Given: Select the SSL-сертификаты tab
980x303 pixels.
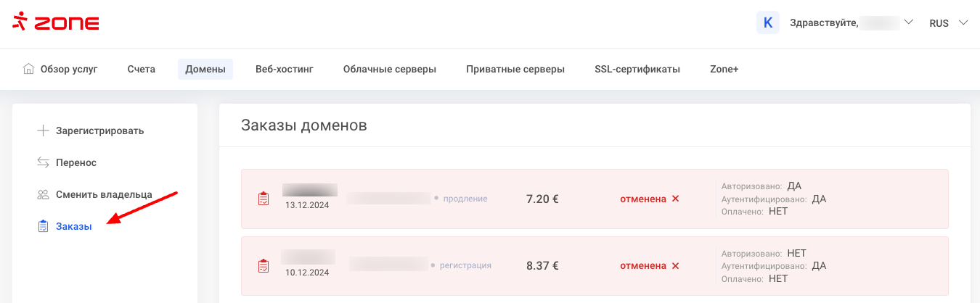Looking at the screenshot, I should click(637, 70).
